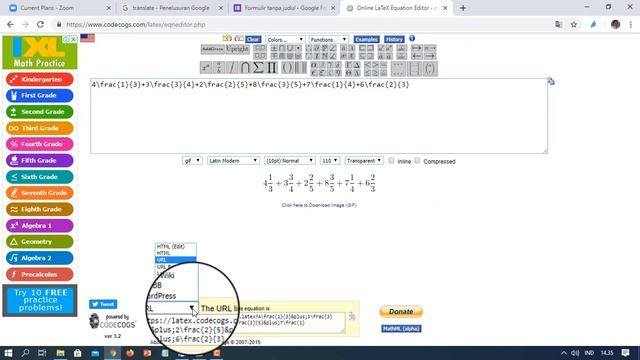Open the (10pt) Normal size dropdown
This screenshot has width=640, height=360.
[x=289, y=161]
